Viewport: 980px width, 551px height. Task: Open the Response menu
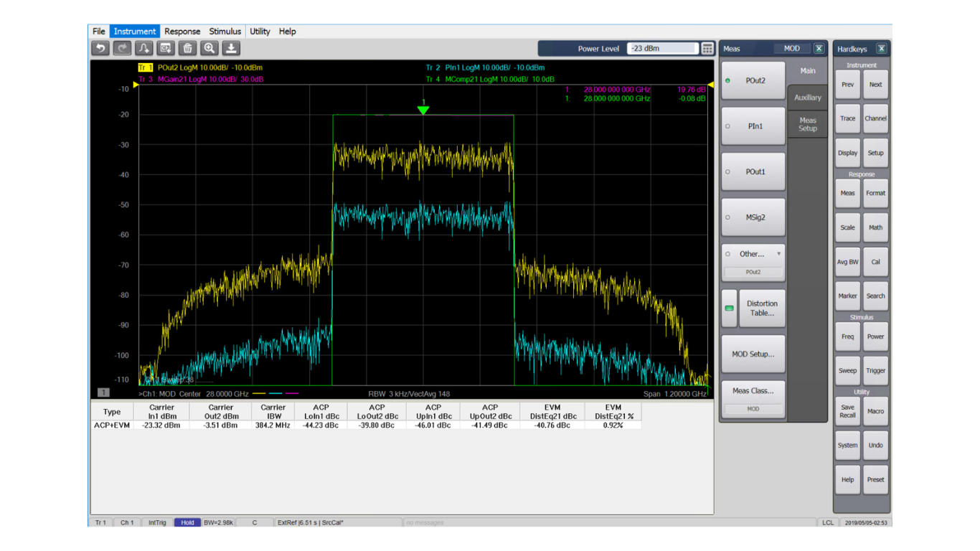(x=182, y=32)
